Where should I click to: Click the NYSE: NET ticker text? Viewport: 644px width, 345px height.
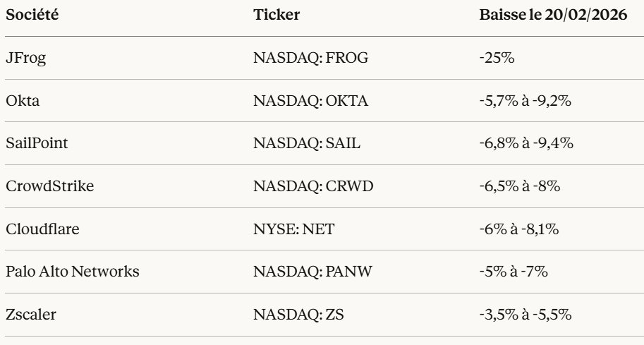pos(293,229)
